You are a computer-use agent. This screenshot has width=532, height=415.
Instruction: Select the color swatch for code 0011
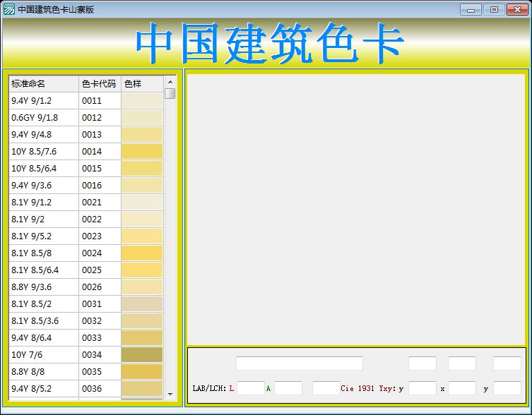142,101
